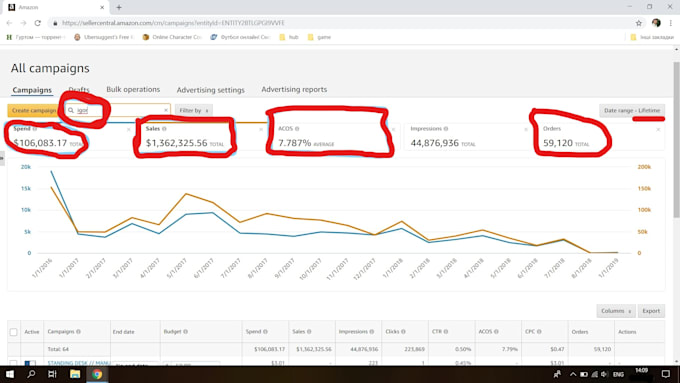Switch to the Campaigns tab
The height and width of the screenshot is (383, 680).
point(32,90)
